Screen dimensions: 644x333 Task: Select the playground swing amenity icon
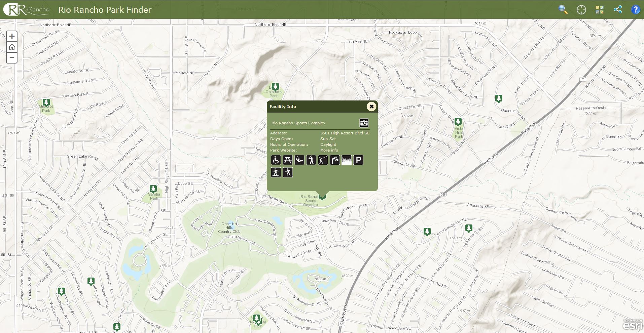coord(299,160)
